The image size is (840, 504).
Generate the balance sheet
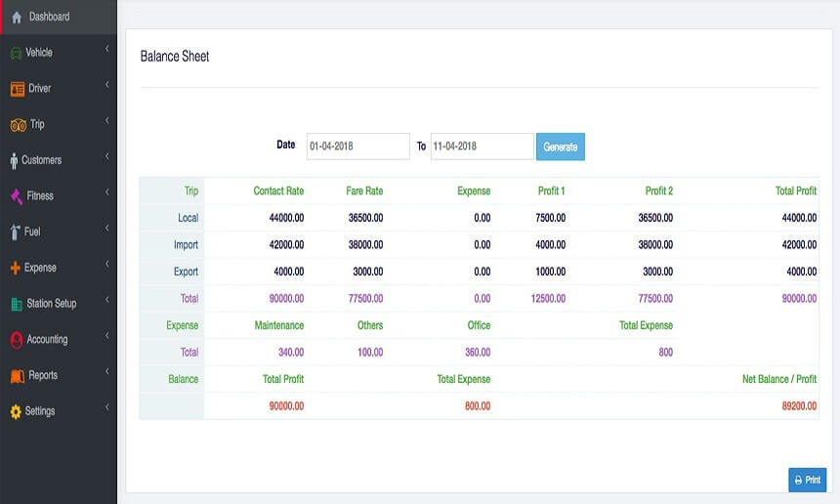[561, 147]
